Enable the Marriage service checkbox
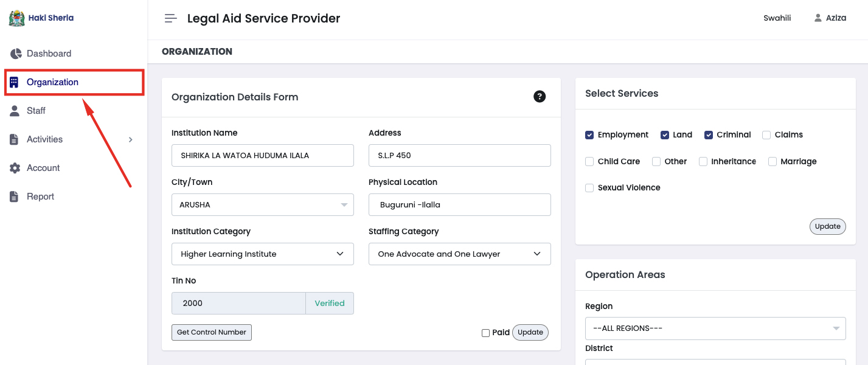 [773, 162]
